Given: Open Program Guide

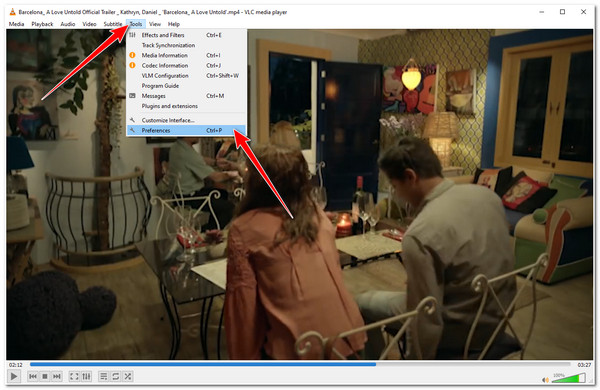Looking at the screenshot, I should [186, 86].
